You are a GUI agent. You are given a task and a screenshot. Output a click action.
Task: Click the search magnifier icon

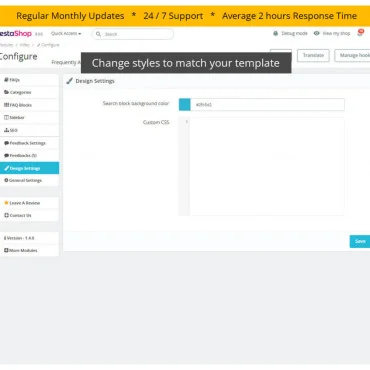click(x=98, y=34)
